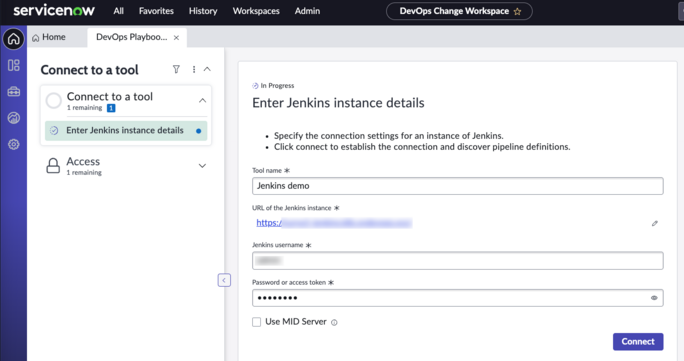Click the circle icon of Connect to a tool stage

[x=54, y=100]
